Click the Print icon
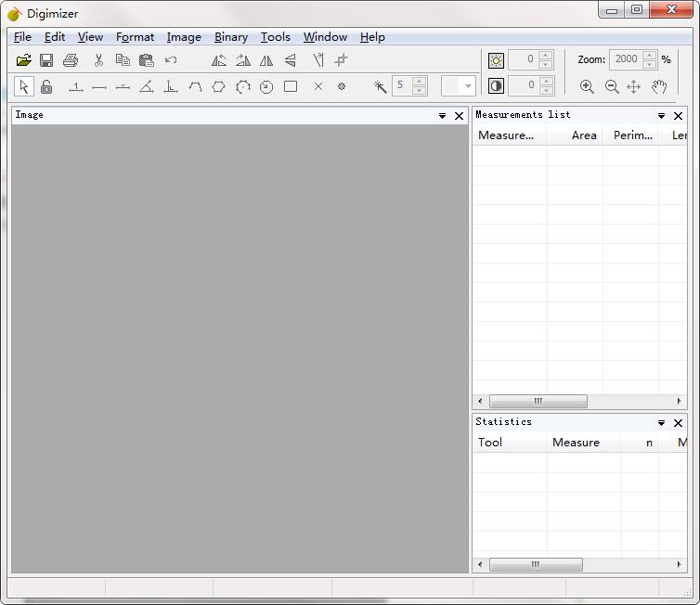700x605 pixels. click(x=71, y=59)
